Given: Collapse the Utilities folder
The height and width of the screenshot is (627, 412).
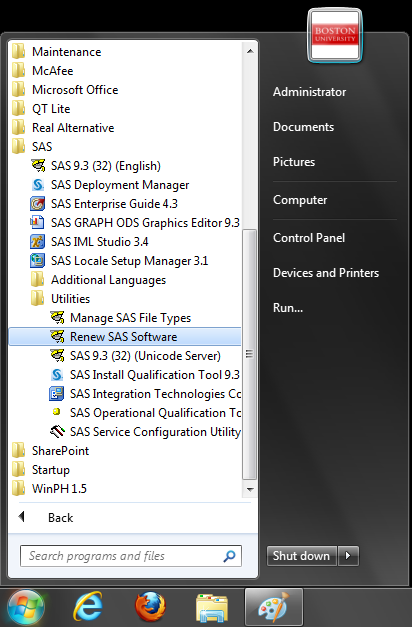Looking at the screenshot, I should pos(60,299).
